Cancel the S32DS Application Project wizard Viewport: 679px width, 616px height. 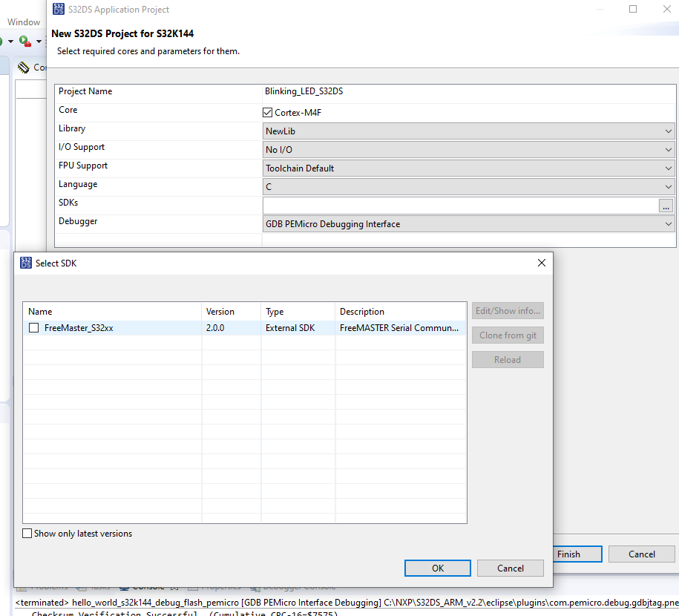641,554
